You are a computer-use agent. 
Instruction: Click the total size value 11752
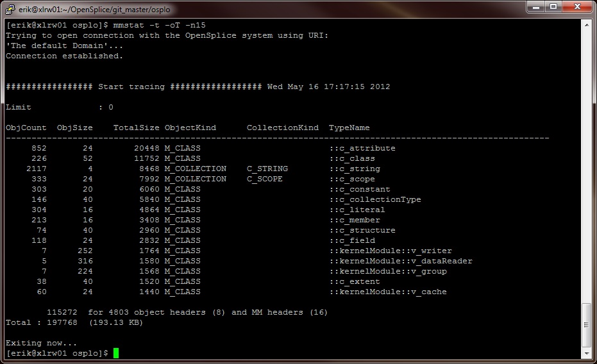point(147,158)
